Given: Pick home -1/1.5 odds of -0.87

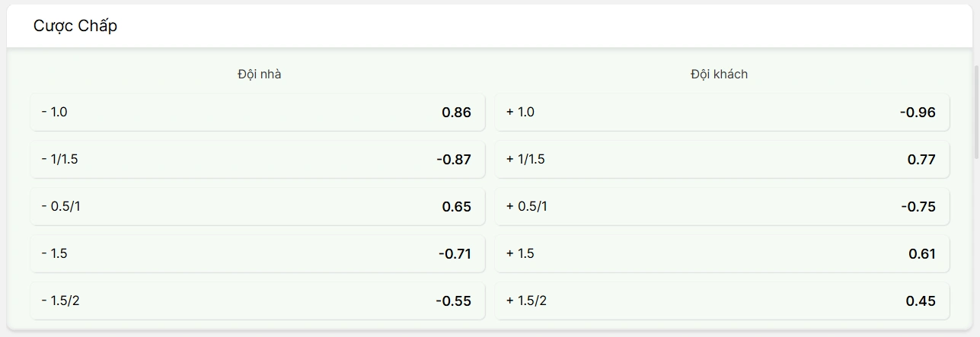Looking at the screenshot, I should coord(257,159).
